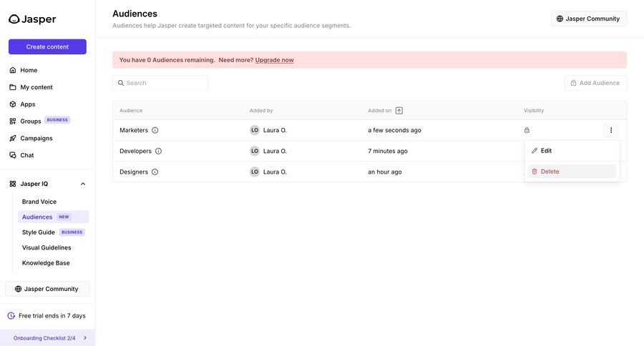Open Visual Guidelines under Jasper IQ
Screen dimensions: 644x346
(x=47, y=247)
